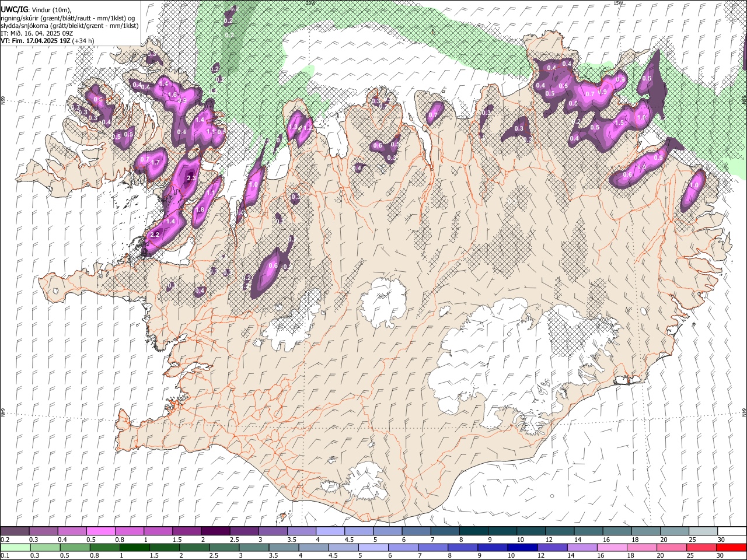Image resolution: width=747 pixels, height=560 pixels.
Task: Click the 15W longitude label
Action: pos(618,2)
